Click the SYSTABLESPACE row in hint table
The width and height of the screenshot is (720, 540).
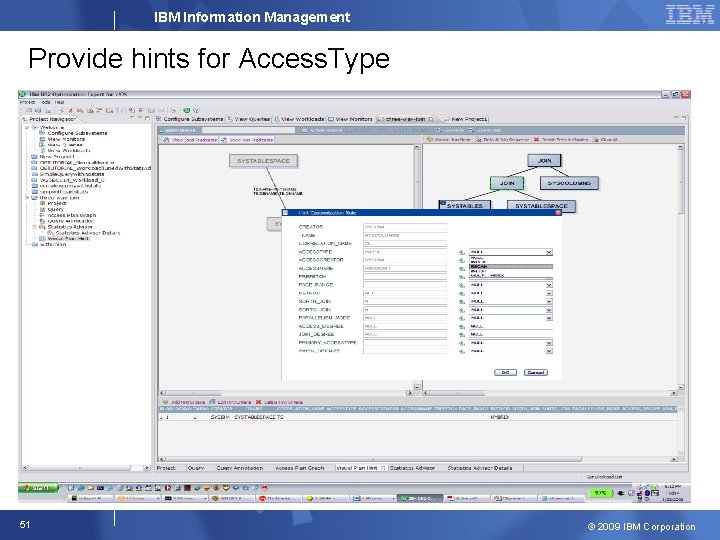(418, 417)
